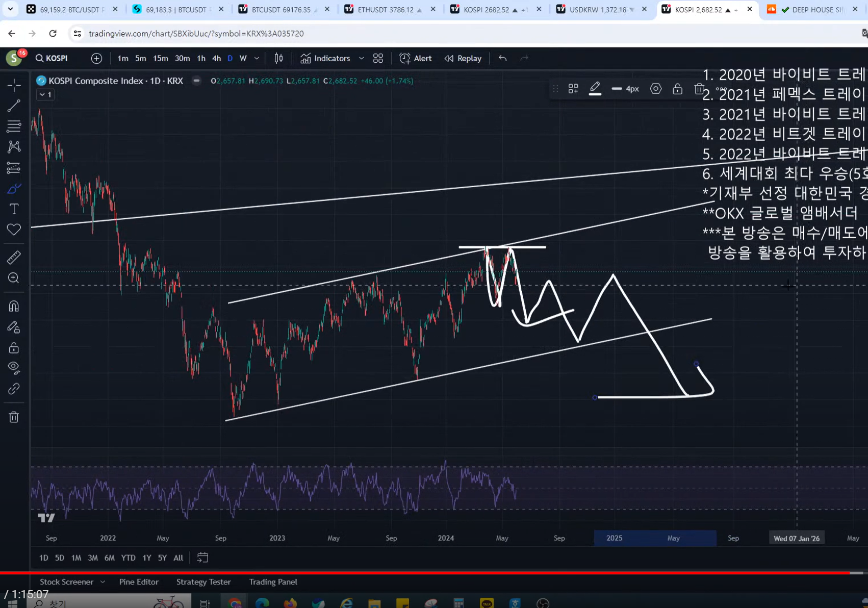
Task: Open indicator templates grid icon
Action: (378, 58)
